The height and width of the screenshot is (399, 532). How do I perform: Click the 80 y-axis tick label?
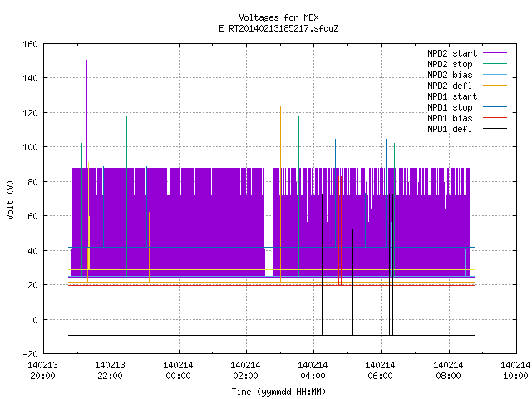click(32, 182)
